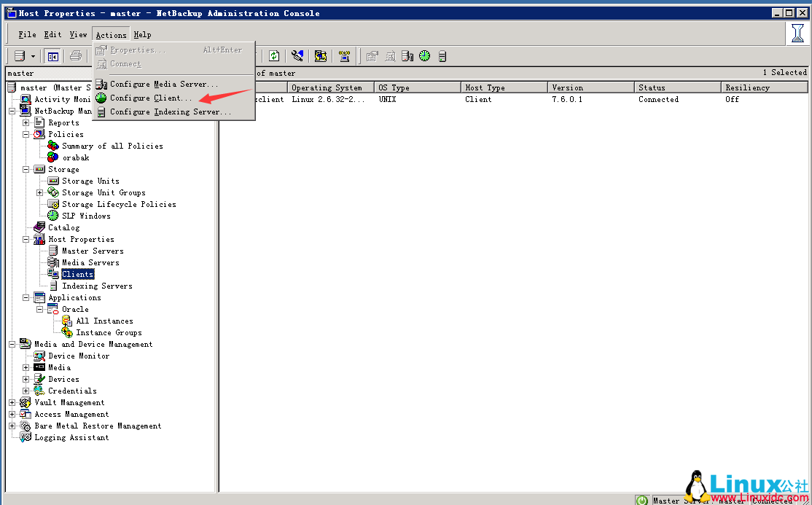
Task: Click the Catalog icon in the left pane
Action: coord(39,227)
